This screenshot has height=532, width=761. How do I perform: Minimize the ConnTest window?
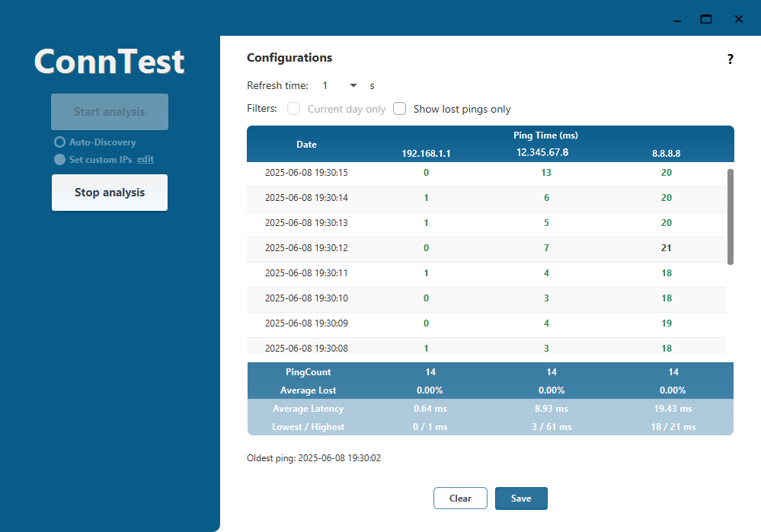pos(676,22)
